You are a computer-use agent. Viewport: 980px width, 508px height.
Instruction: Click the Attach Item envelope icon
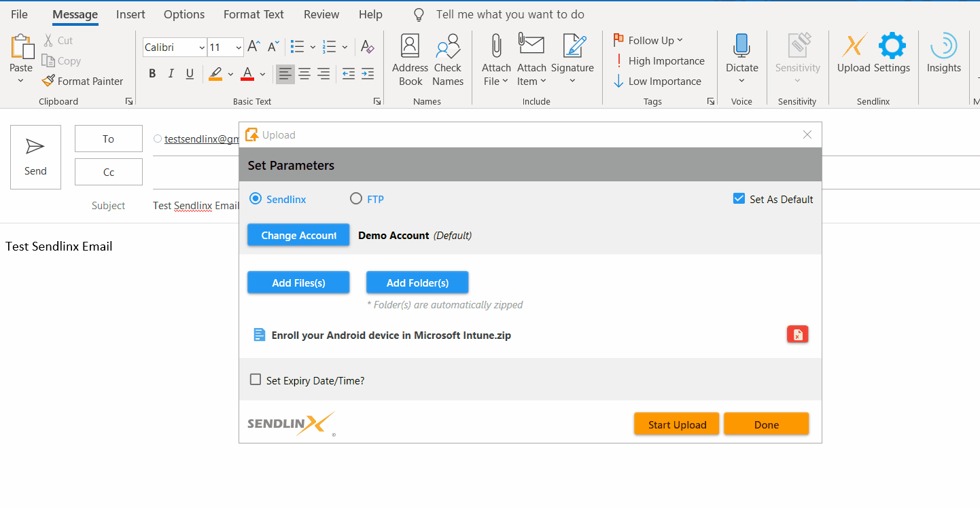coord(531,45)
